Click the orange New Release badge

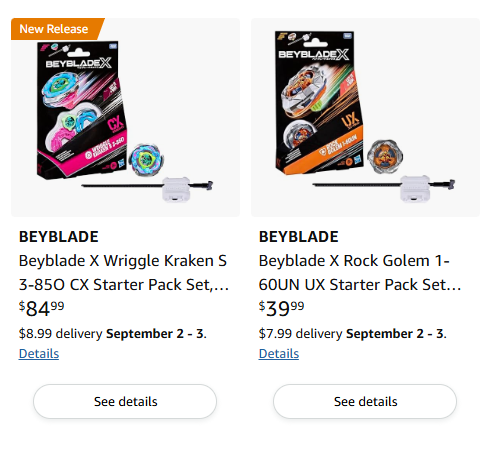[x=57, y=29]
